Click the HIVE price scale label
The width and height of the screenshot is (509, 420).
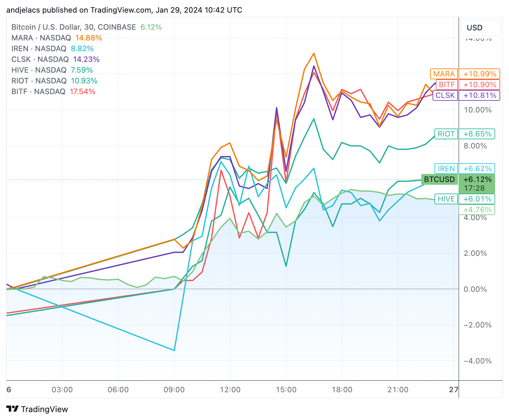pos(446,199)
